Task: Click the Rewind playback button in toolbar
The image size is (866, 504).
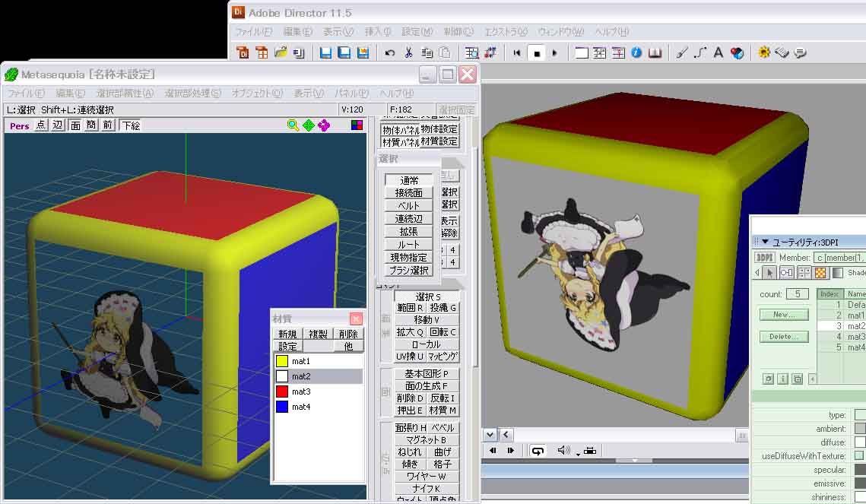Action: point(517,53)
